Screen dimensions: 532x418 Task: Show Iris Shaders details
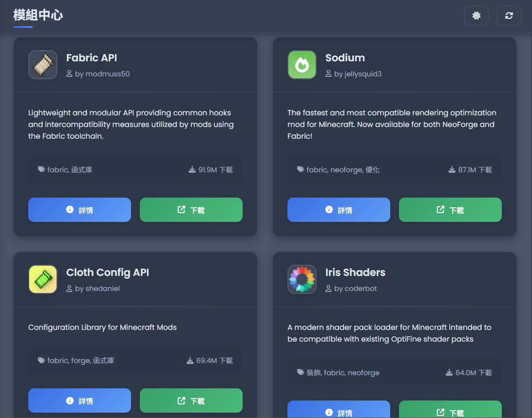(x=339, y=410)
